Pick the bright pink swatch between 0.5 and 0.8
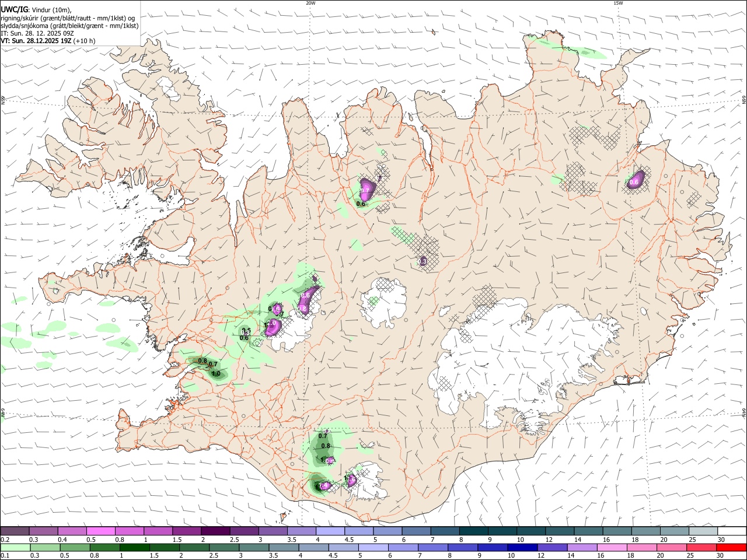Image resolution: width=747 pixels, height=560 pixels. coord(100,531)
